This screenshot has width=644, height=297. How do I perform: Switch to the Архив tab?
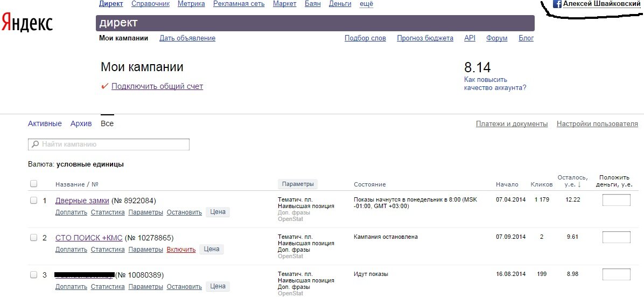[81, 123]
